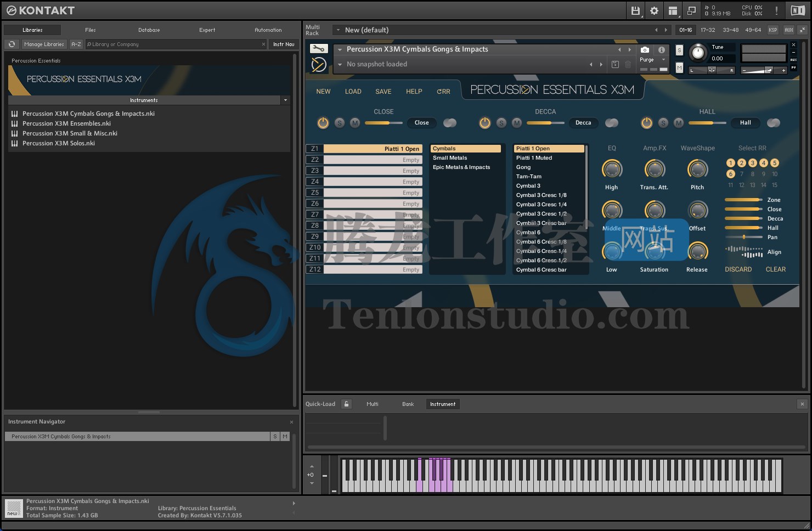The image size is (812, 531).
Task: Mute the instrument in Instrument Navigator
Action: coord(285,437)
